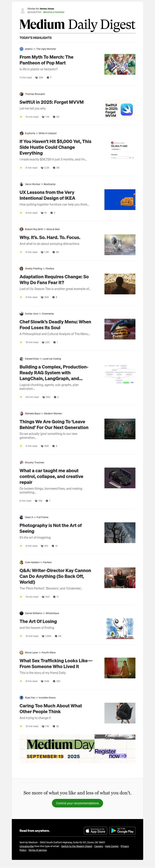The height and width of the screenshot is (868, 155).
Task: Click Download on the App Store badge
Action: tap(96, 831)
